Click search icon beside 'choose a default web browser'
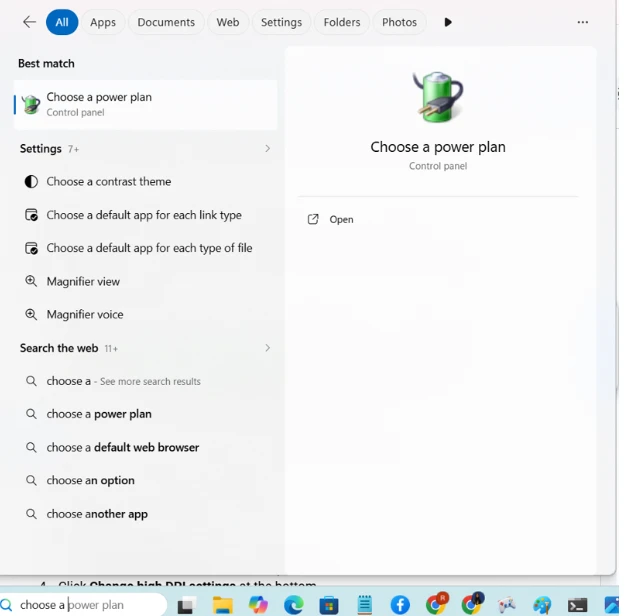This screenshot has height=616, width=625. [x=31, y=447]
